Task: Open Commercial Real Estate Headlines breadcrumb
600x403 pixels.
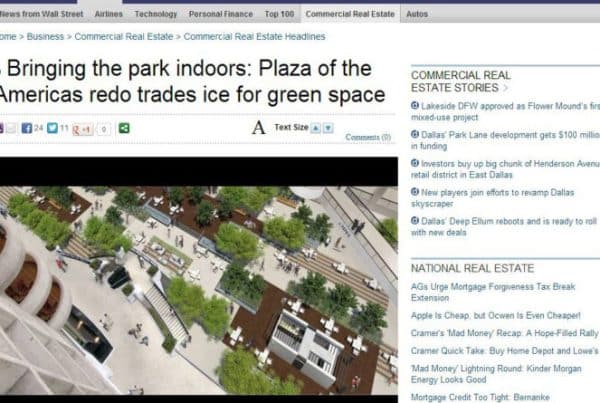Action: [x=254, y=37]
